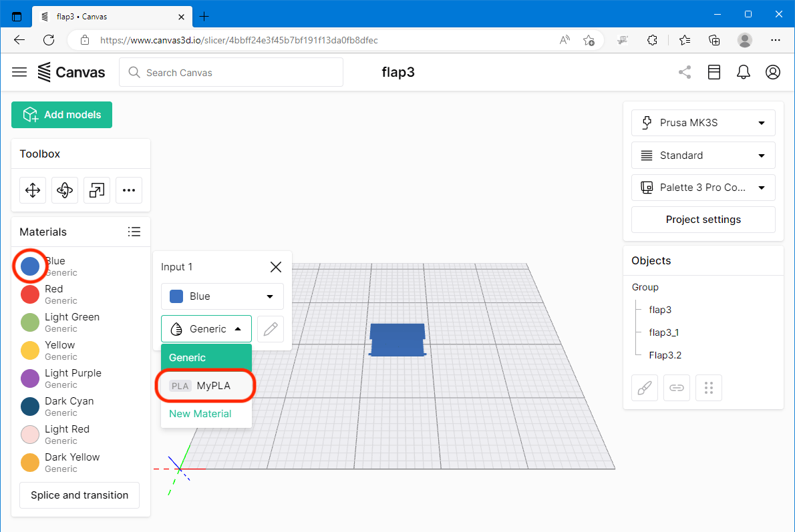Click Splice and transition button

point(79,495)
